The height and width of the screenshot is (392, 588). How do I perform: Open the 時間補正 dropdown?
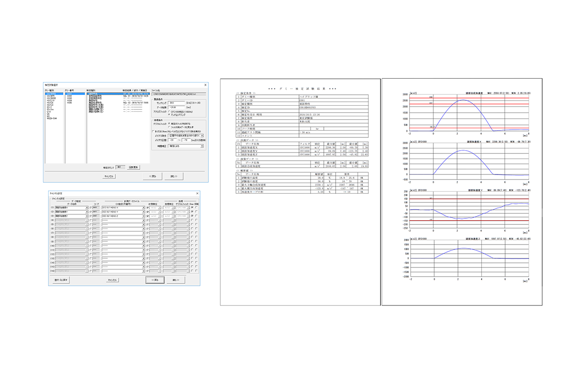pos(185,146)
